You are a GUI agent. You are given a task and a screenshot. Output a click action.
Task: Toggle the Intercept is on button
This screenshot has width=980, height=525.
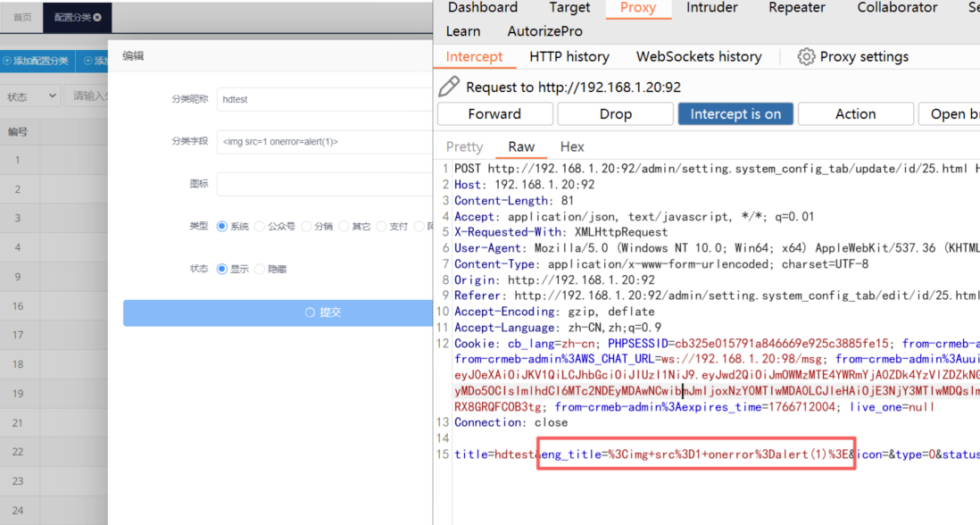click(x=735, y=113)
